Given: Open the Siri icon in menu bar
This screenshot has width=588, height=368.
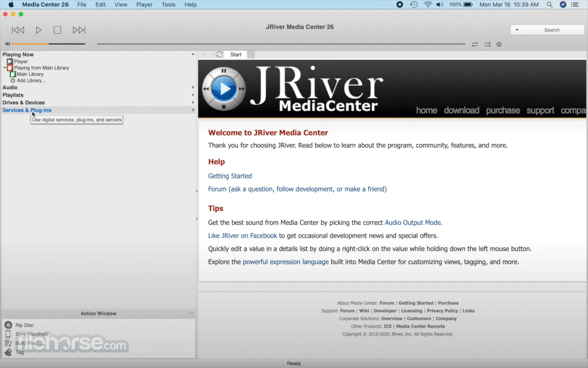Looking at the screenshot, I should (563, 5).
